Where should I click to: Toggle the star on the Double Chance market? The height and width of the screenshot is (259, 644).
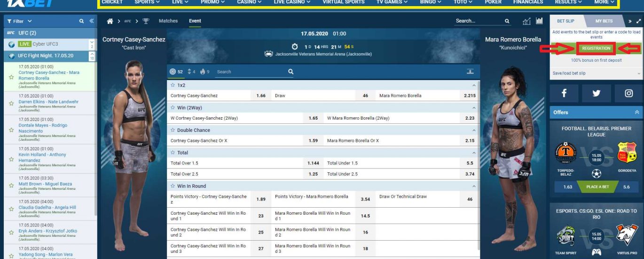point(173,130)
